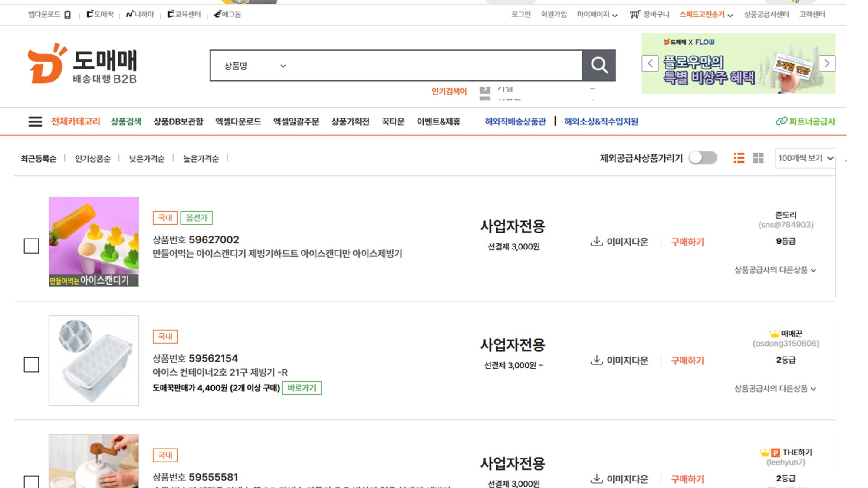
Task: Open 꾹타운 menu item
Action: (393, 121)
